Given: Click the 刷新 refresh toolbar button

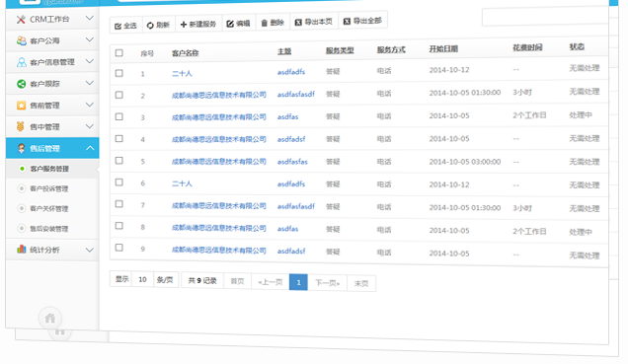Looking at the screenshot, I should (x=158, y=26).
